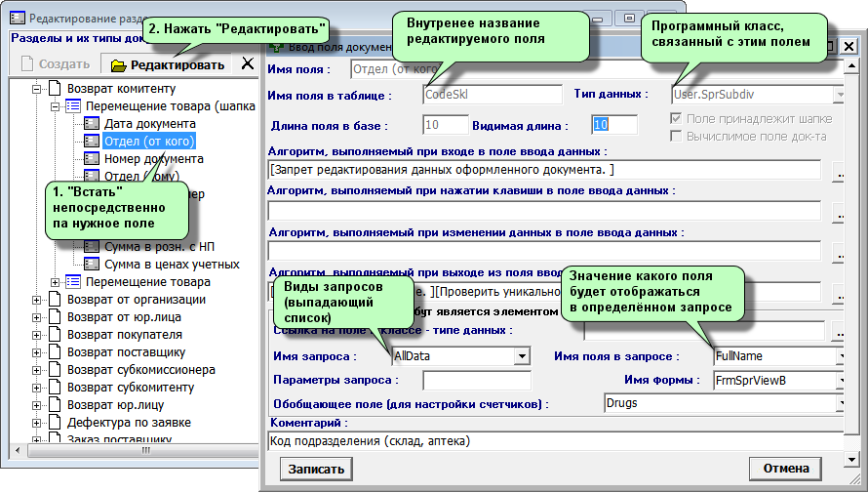The height and width of the screenshot is (493, 868).
Task: Select the Дата документа tree row
Action: [150, 124]
